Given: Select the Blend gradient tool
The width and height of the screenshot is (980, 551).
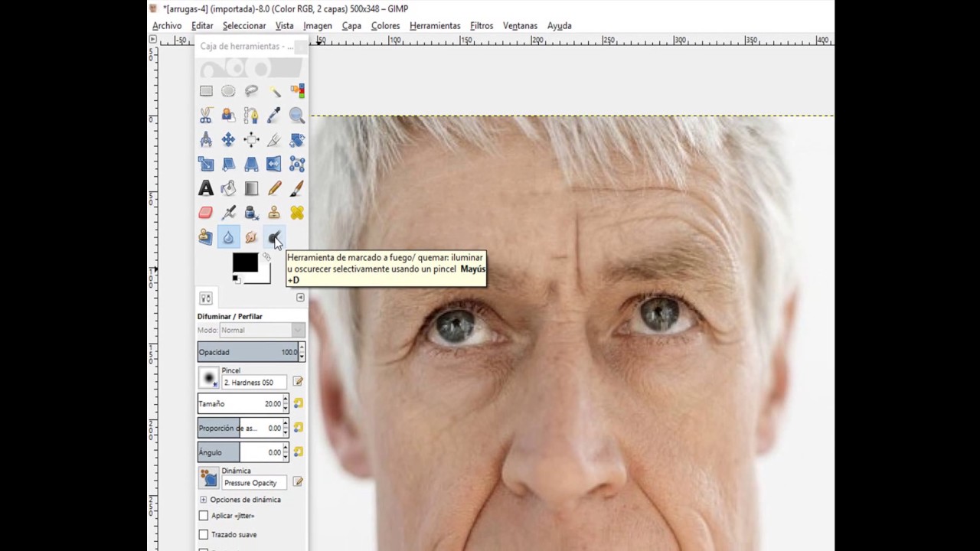Looking at the screenshot, I should point(251,188).
